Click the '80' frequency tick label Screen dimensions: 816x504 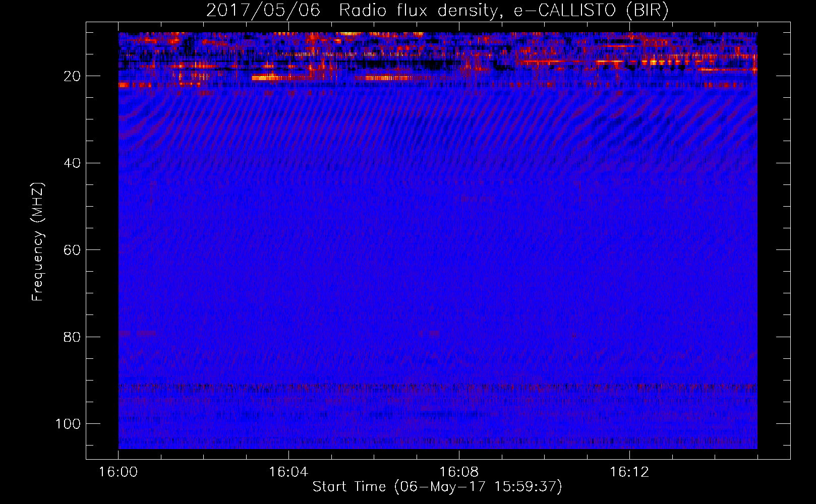click(72, 337)
